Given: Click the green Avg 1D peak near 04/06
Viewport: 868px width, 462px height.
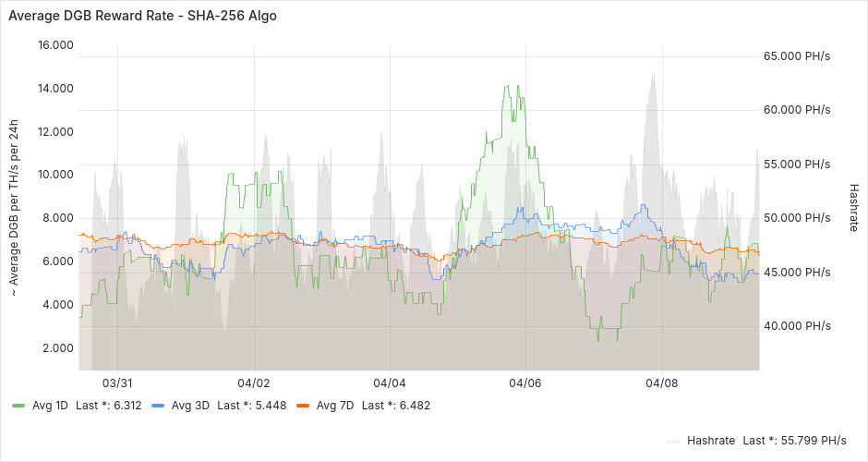Looking at the screenshot, I should 506,87.
